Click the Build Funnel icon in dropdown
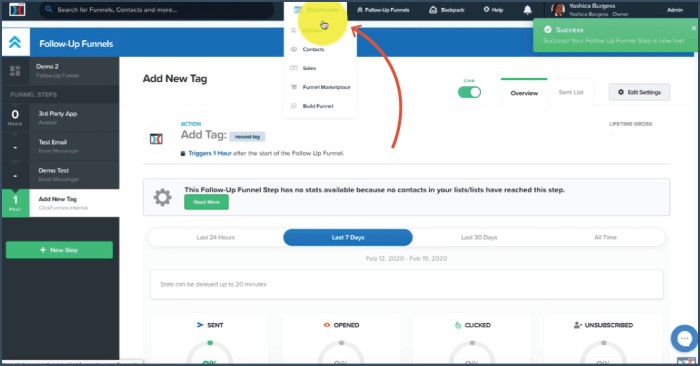Screen dimensions: 700x366 click(294, 106)
